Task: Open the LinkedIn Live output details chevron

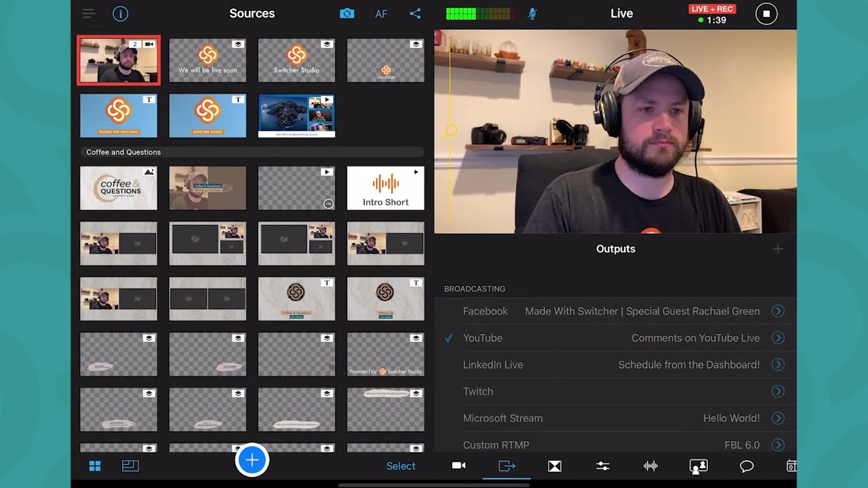Action: click(778, 365)
